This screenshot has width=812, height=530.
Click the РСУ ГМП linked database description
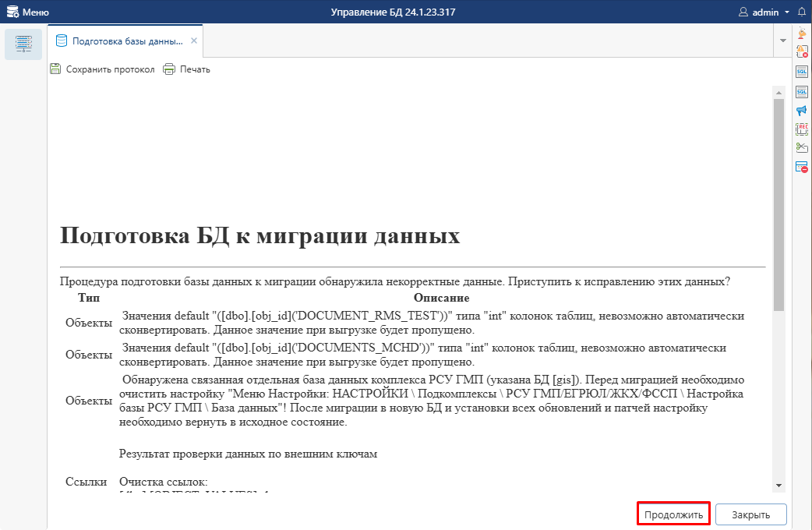click(432, 401)
